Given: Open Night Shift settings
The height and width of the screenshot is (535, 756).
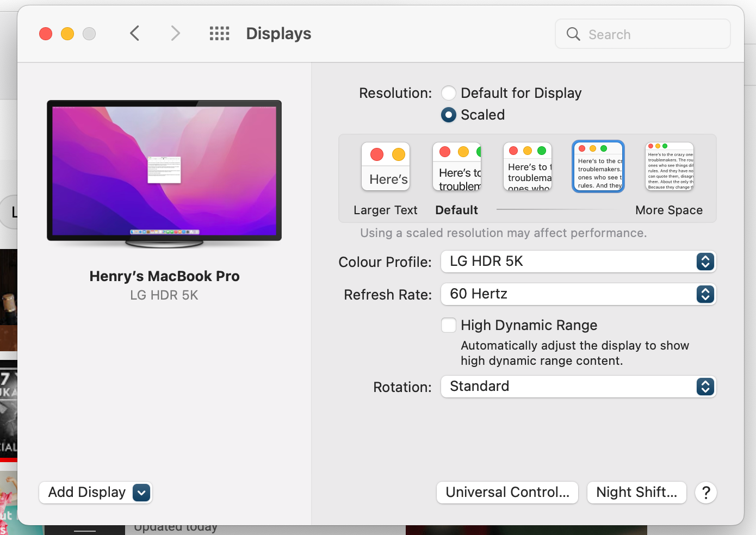Looking at the screenshot, I should click(637, 493).
